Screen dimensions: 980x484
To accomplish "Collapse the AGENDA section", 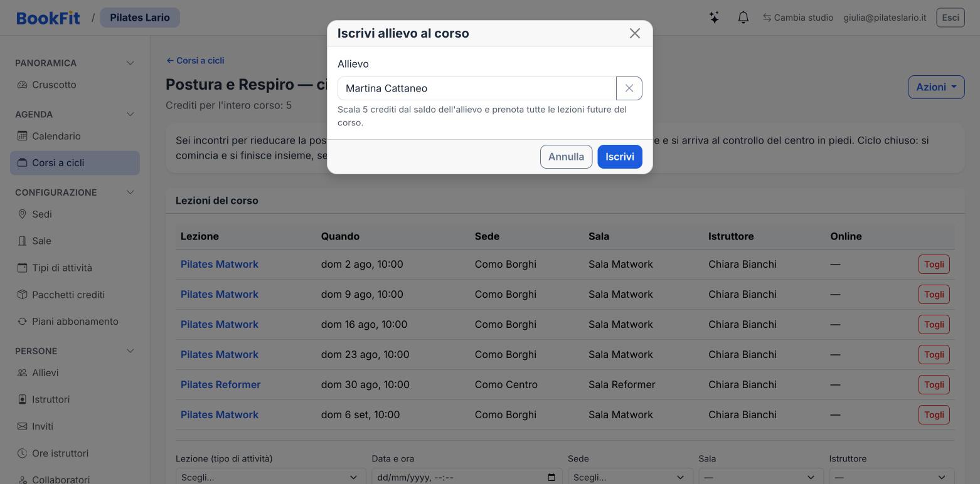I will pyautogui.click(x=130, y=115).
